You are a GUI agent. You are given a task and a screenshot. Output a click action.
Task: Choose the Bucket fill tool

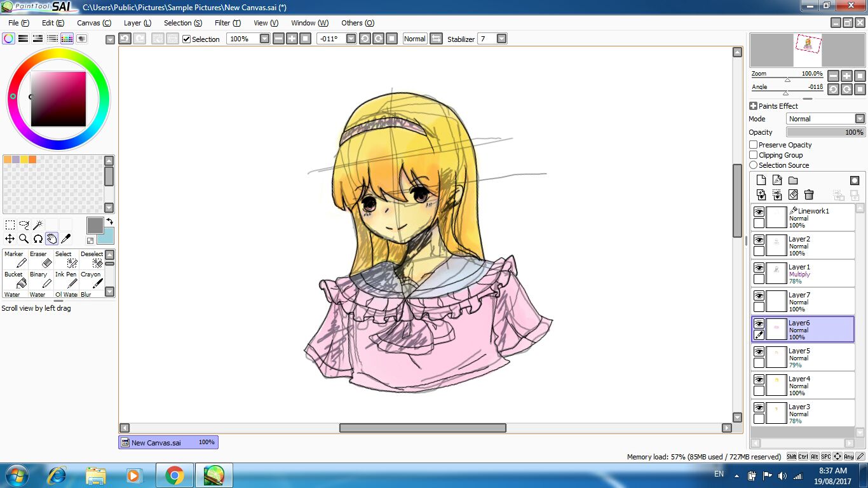[15, 280]
